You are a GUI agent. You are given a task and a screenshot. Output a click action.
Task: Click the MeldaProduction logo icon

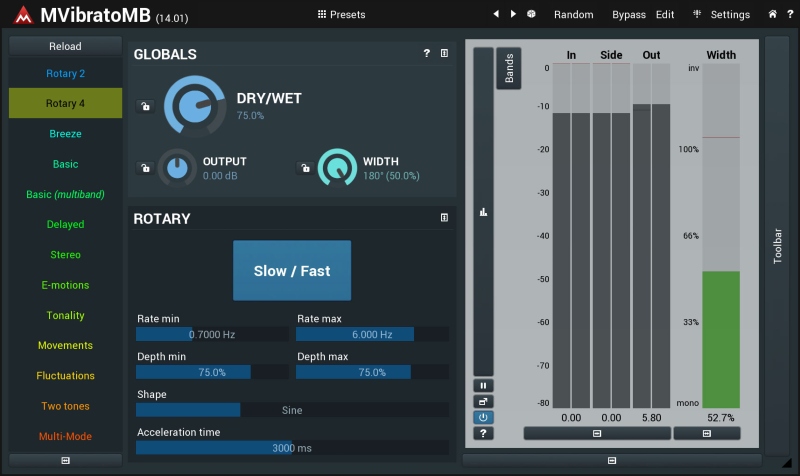[23, 15]
